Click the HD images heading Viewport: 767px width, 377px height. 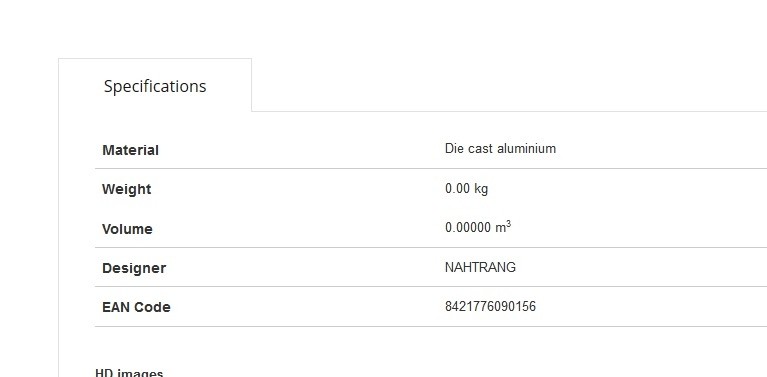(x=129, y=374)
